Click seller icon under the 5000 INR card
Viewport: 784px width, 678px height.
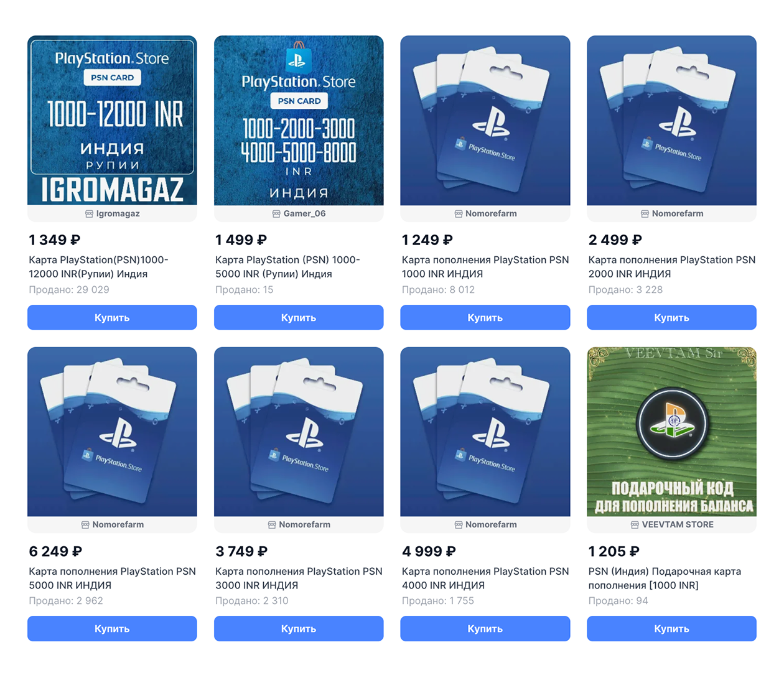coord(85,525)
